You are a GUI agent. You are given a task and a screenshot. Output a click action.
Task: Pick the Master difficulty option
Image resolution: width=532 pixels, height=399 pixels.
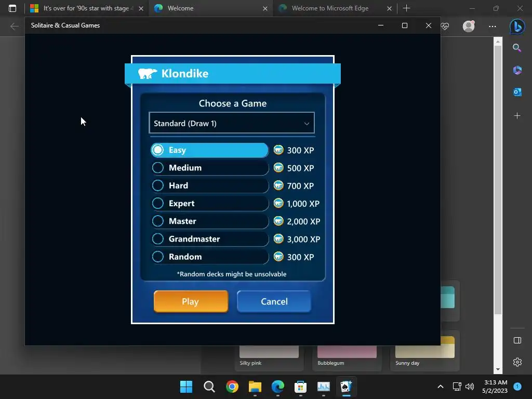(x=209, y=221)
